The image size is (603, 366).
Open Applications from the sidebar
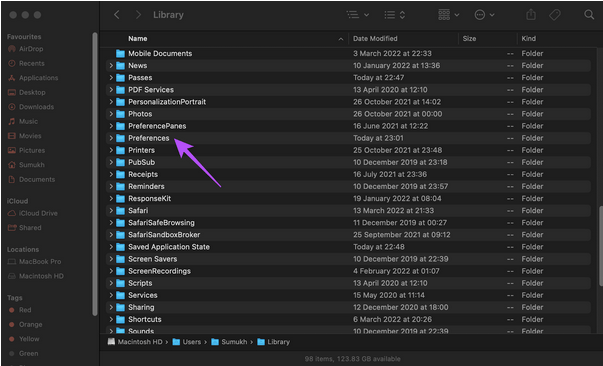tap(33, 78)
